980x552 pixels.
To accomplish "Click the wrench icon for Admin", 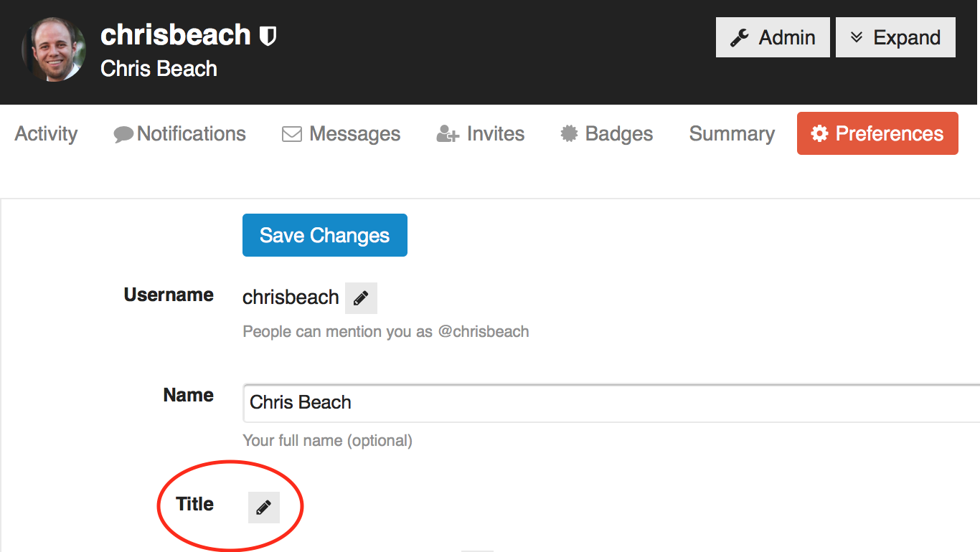I will 740,38.
